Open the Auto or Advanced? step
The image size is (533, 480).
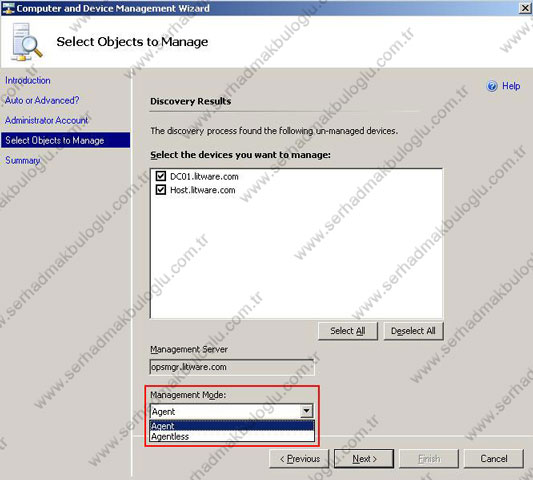point(42,100)
